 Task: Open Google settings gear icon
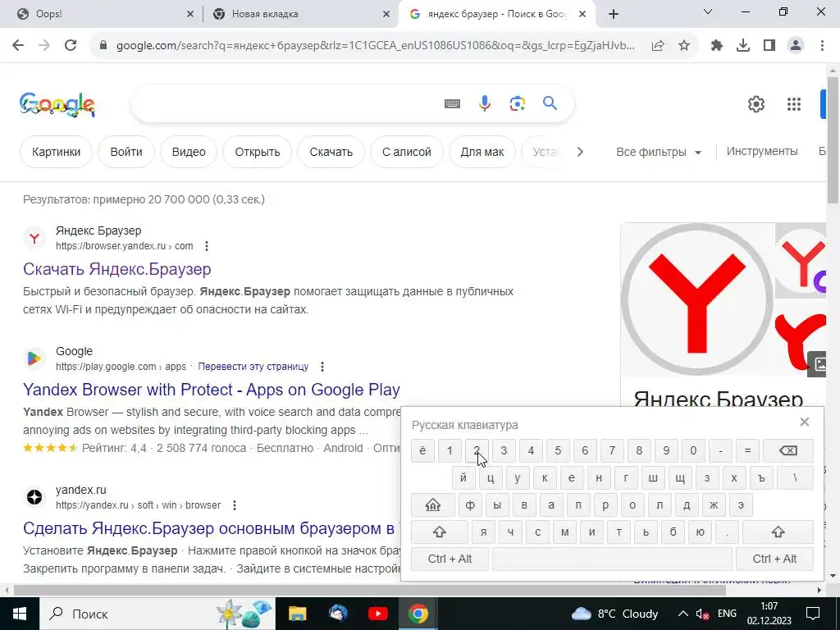pyautogui.click(x=756, y=104)
